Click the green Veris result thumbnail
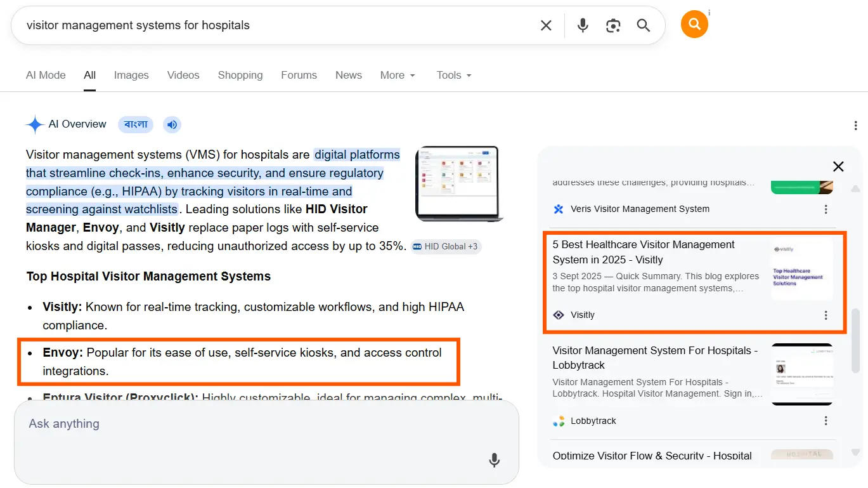Viewport: 868px width, 488px height. [802, 187]
